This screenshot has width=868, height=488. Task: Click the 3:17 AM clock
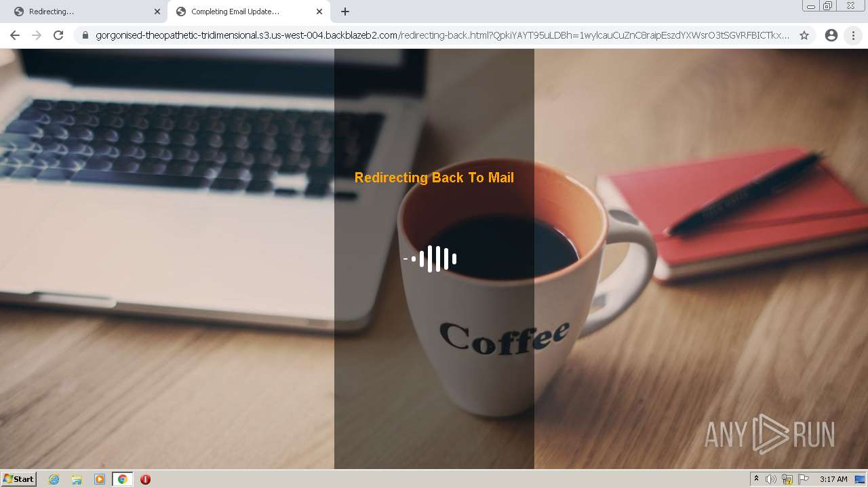tap(833, 479)
